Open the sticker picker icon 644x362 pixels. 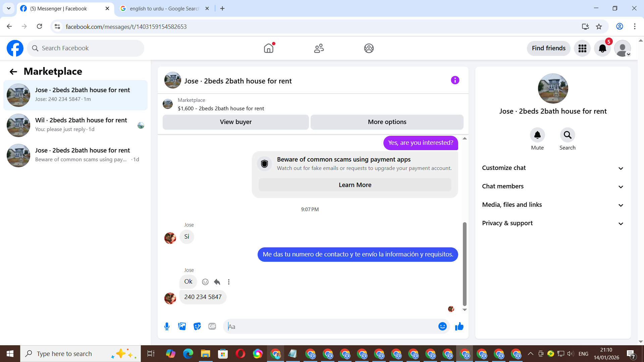pos(197,326)
